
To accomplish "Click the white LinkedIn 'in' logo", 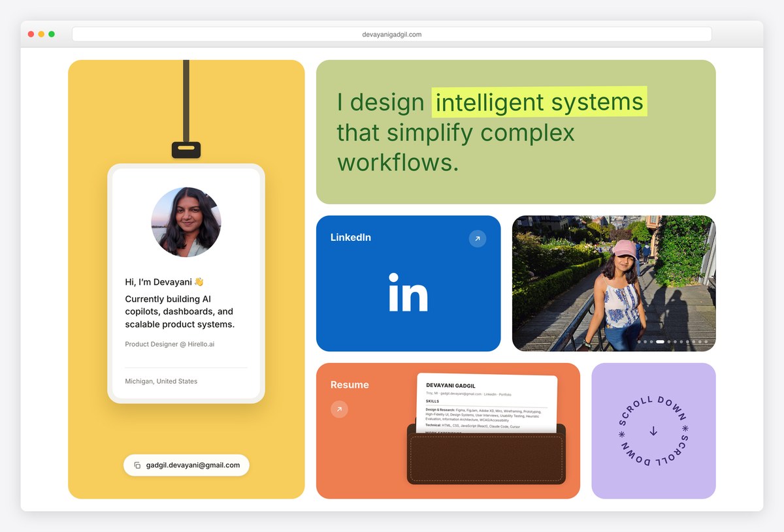I will (408, 292).
